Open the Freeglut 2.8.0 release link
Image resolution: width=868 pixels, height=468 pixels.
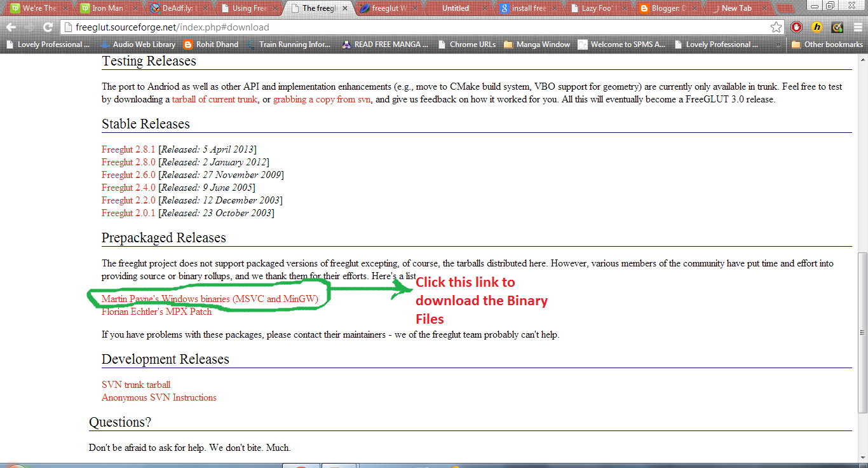128,162
